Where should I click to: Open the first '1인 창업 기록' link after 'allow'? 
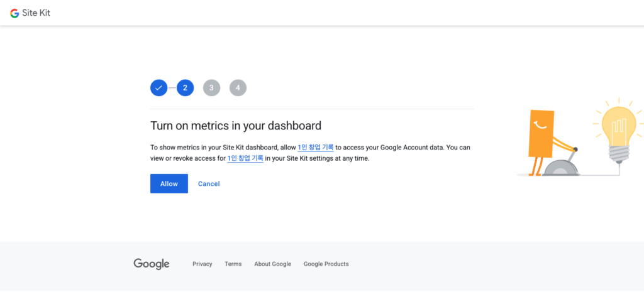pyautogui.click(x=315, y=148)
